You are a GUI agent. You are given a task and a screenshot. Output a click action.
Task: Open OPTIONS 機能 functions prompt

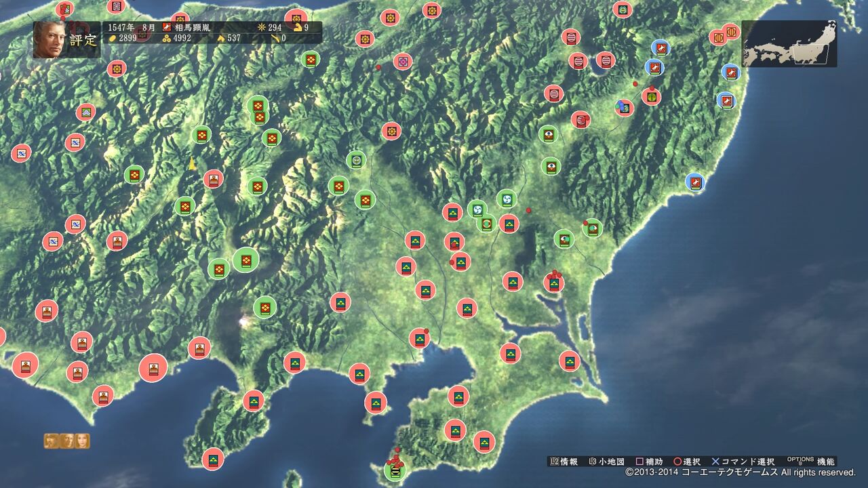pyautogui.click(x=811, y=462)
